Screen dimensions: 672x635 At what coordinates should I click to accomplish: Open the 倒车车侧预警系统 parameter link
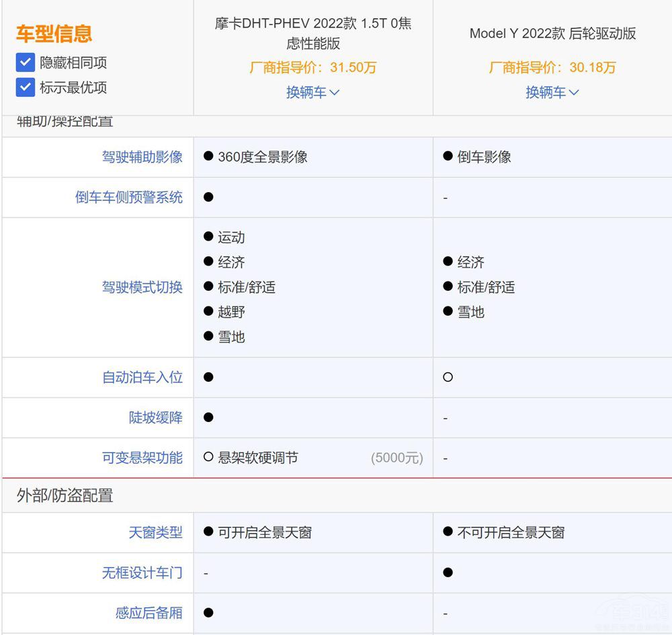(x=128, y=198)
